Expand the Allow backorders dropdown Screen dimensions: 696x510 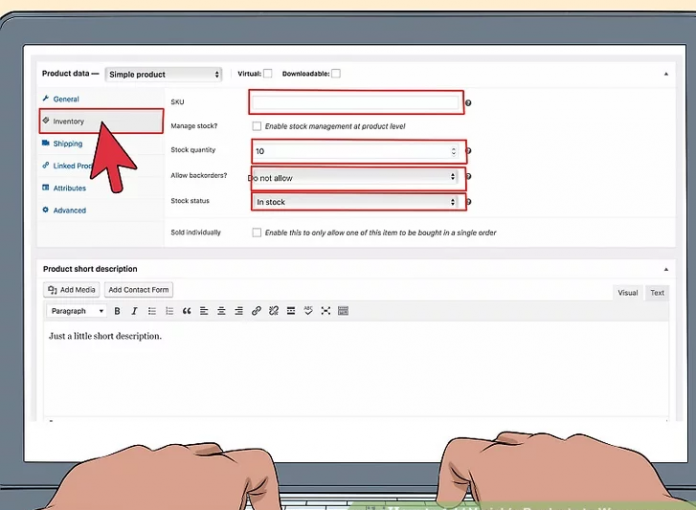pyautogui.click(x=355, y=177)
